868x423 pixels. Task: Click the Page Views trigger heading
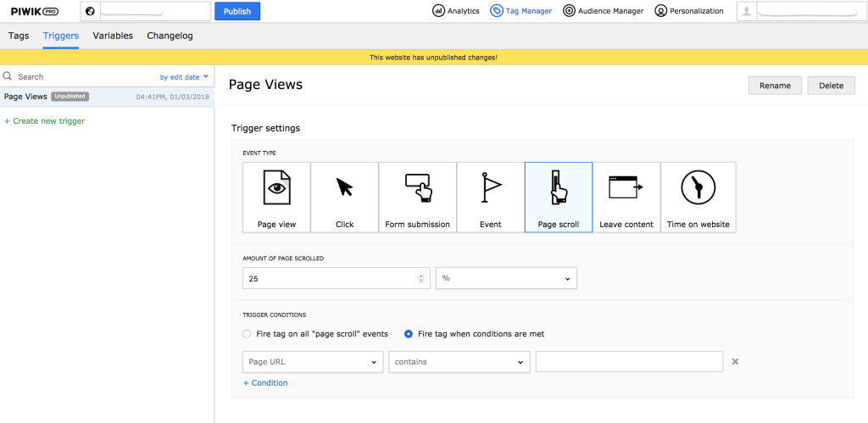pos(265,85)
